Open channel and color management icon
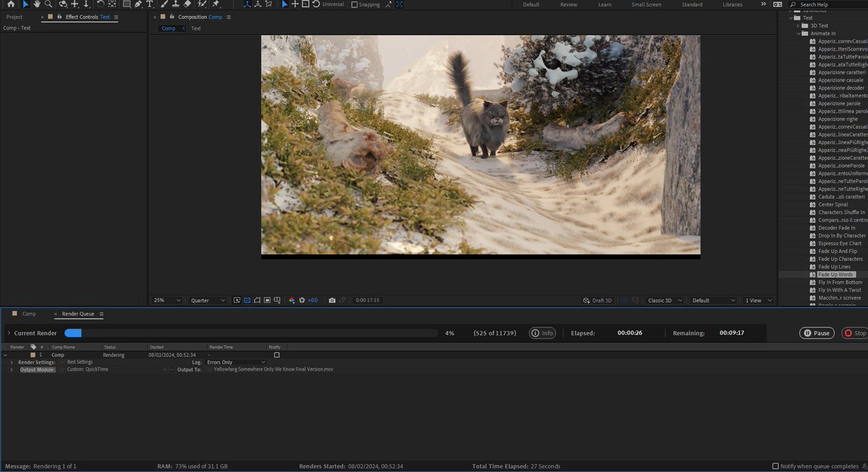Image resolution: width=868 pixels, height=472 pixels. tap(292, 300)
